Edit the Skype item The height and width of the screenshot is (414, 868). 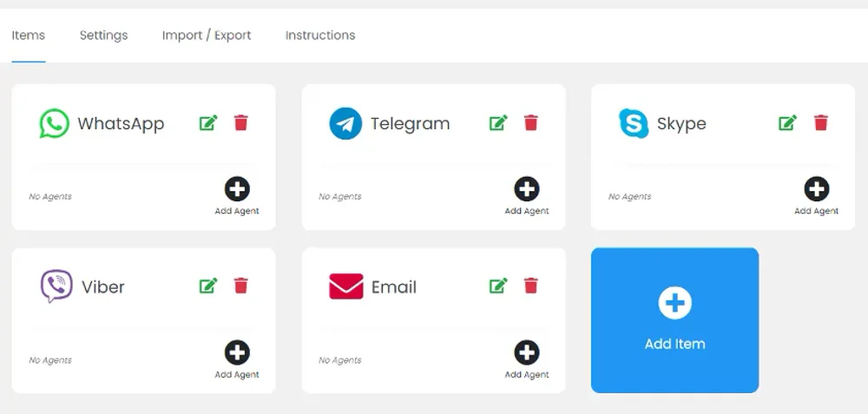[x=788, y=123]
